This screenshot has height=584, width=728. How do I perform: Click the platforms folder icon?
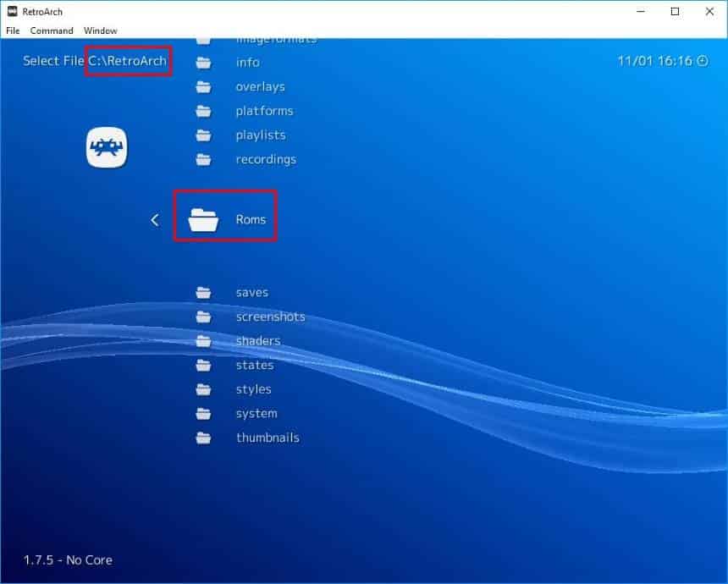[203, 111]
